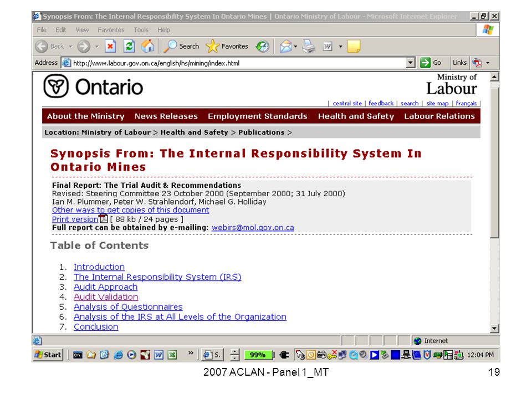Launch media player quick launch icon

click(x=132, y=355)
